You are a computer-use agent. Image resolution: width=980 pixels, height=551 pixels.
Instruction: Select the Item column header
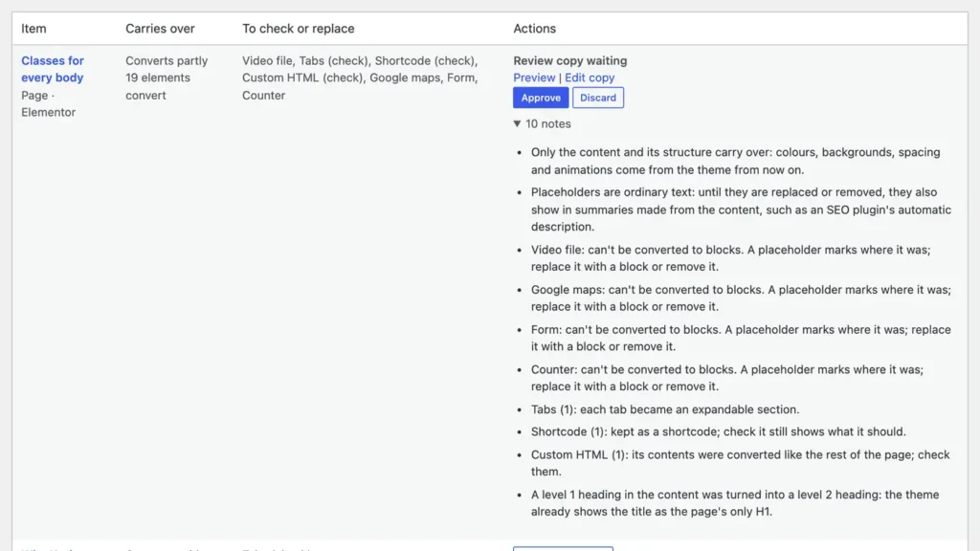(x=33, y=28)
